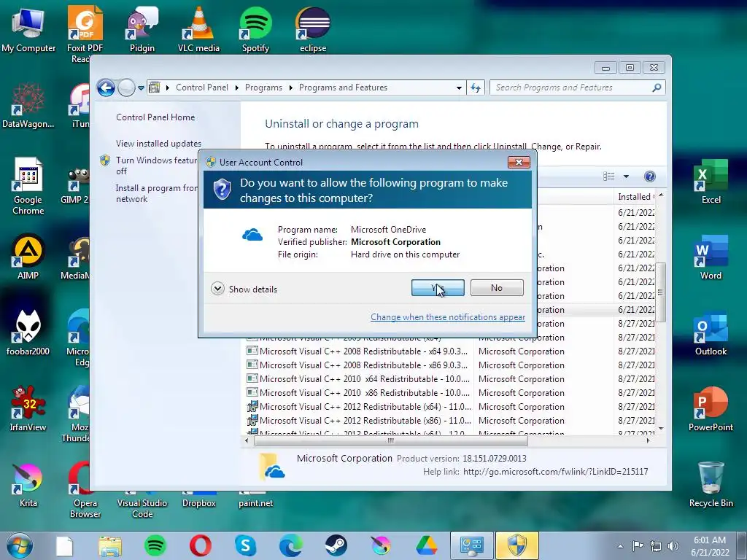The height and width of the screenshot is (560, 747).
Task: Open Change when these notifications appear link
Action: click(448, 317)
